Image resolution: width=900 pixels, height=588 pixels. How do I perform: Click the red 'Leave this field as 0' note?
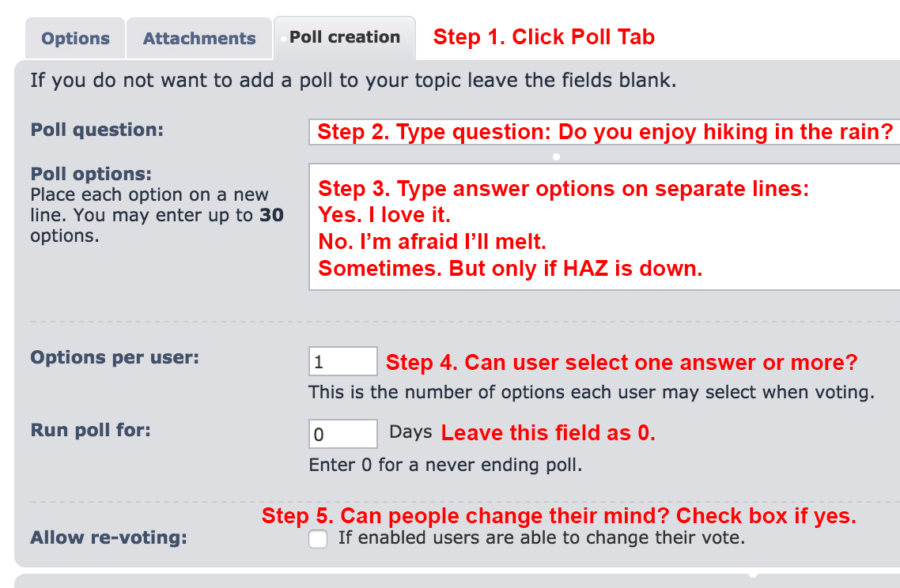pyautogui.click(x=548, y=433)
